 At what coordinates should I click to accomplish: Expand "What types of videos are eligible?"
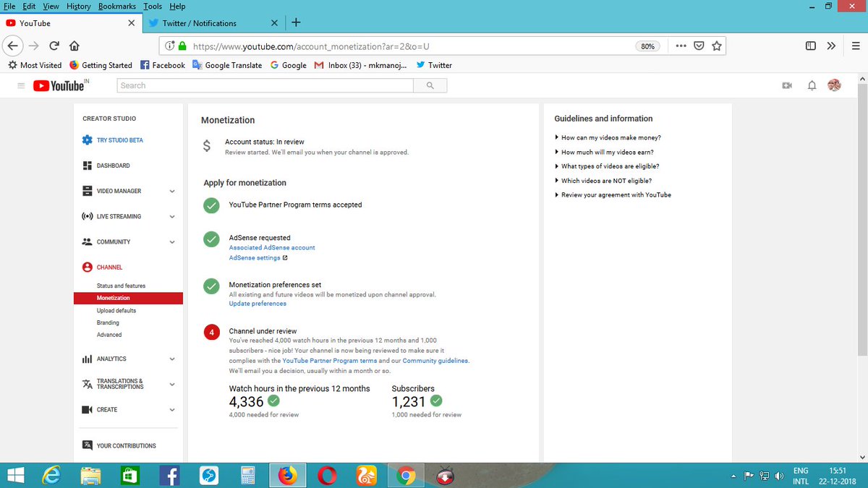607,166
